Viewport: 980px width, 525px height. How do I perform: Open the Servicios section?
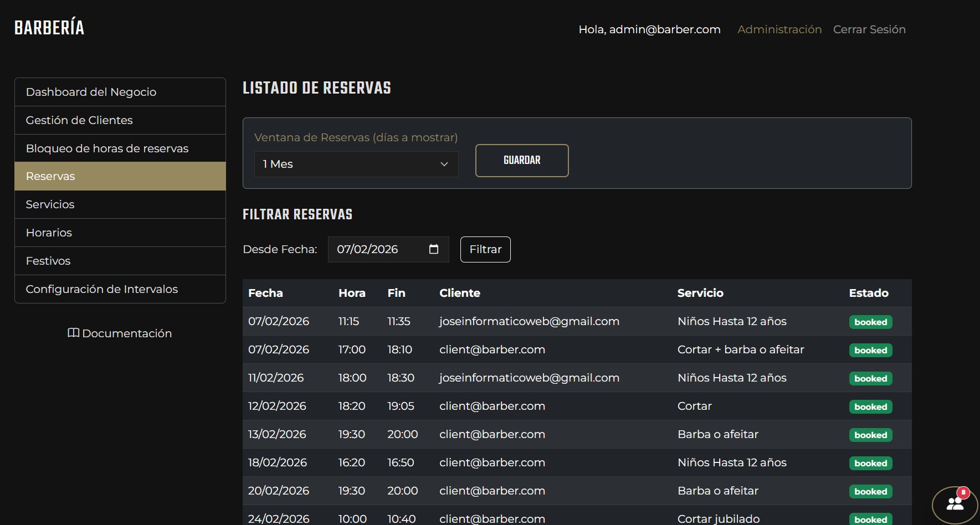click(x=120, y=204)
